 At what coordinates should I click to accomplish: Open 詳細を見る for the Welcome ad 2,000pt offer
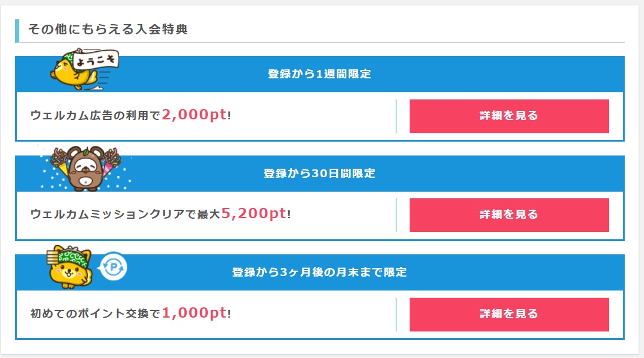click(x=509, y=116)
